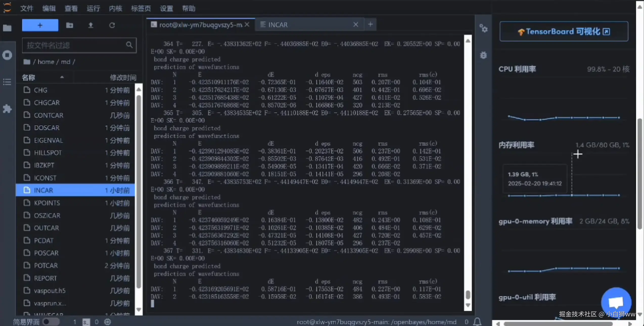
Task: Select the POSCAR file
Action: (x=46, y=253)
